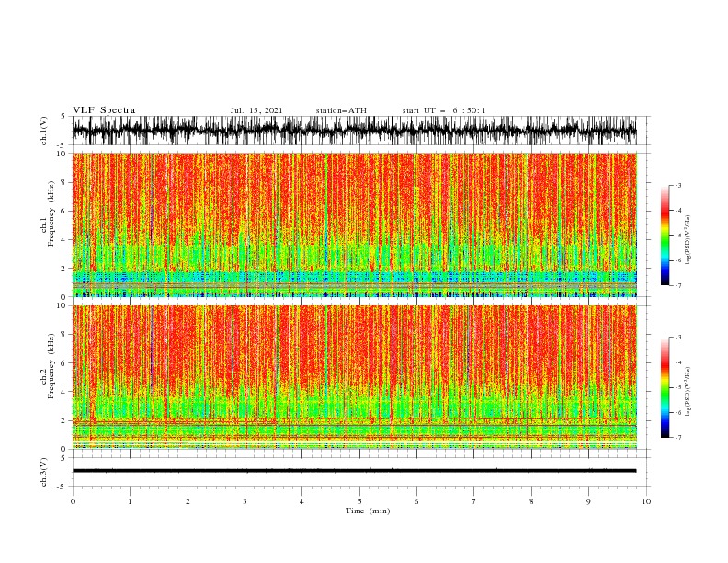728x563 pixels.
Task: Click the ch.2 "Frequency (kHz)" axis label
Action: click(x=51, y=365)
